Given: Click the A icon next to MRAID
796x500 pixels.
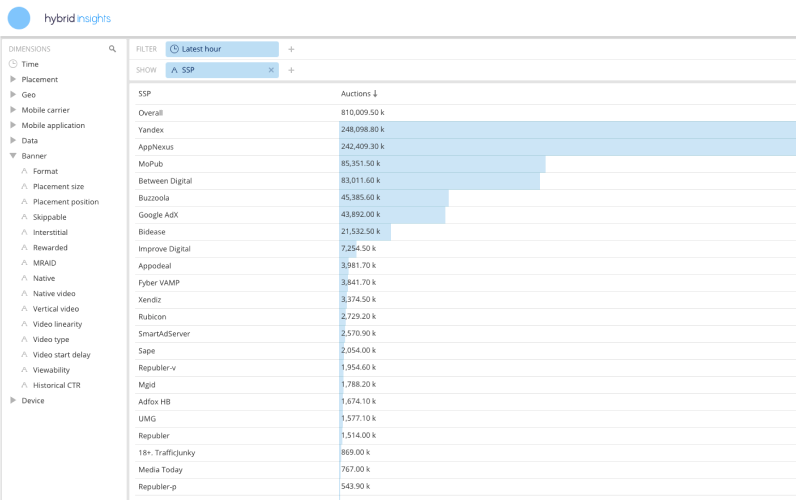Looking at the screenshot, I should 24,263.
